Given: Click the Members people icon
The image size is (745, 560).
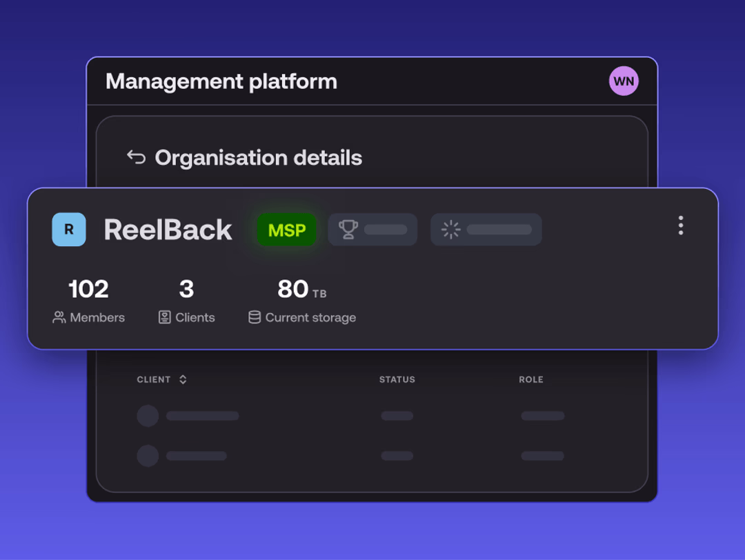Looking at the screenshot, I should 59,317.
